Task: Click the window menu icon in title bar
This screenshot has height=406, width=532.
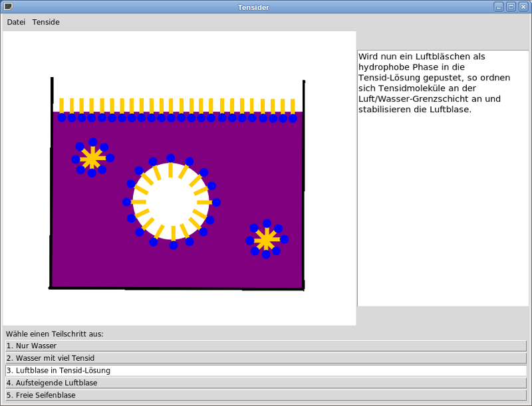Action: 8,7
